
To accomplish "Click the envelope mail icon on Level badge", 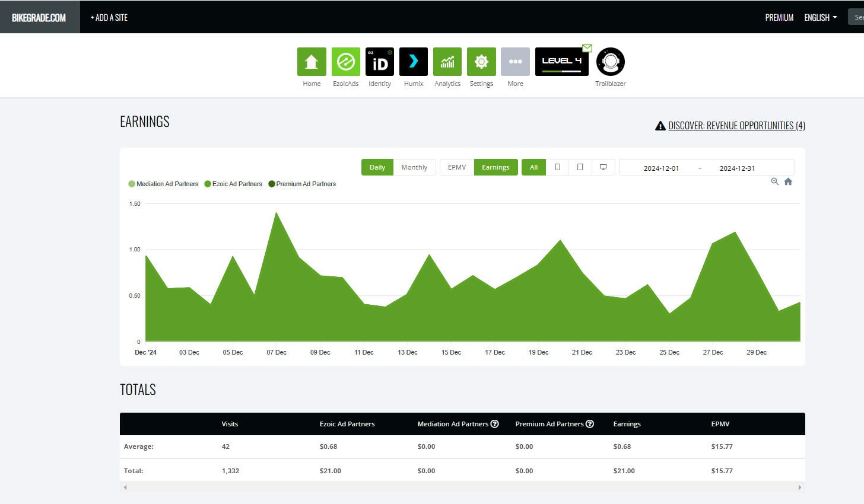I will point(587,48).
